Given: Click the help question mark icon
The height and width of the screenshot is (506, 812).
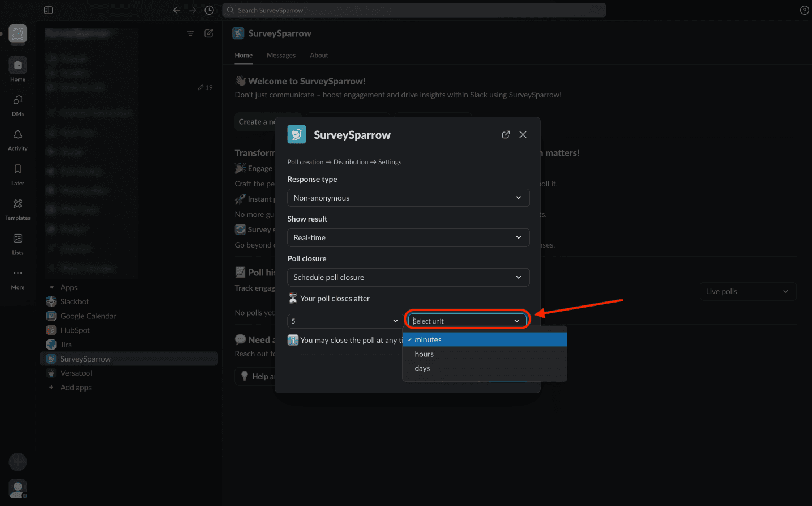Looking at the screenshot, I should point(804,10).
